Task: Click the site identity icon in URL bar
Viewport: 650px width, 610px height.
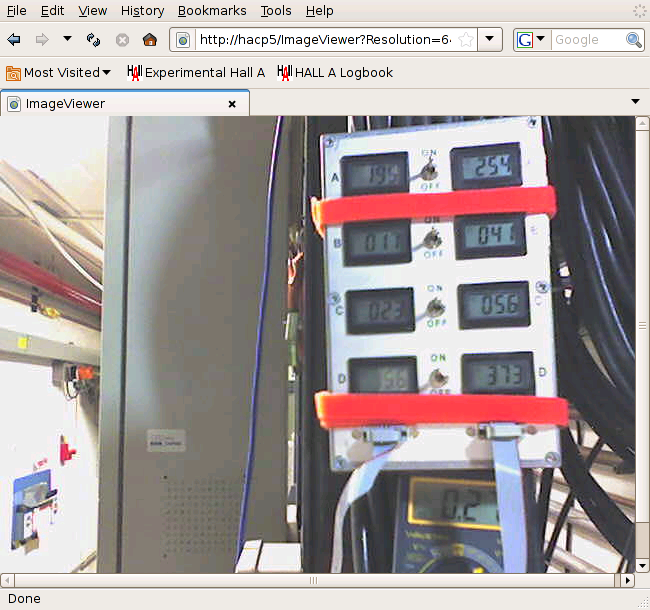Action: (x=183, y=40)
